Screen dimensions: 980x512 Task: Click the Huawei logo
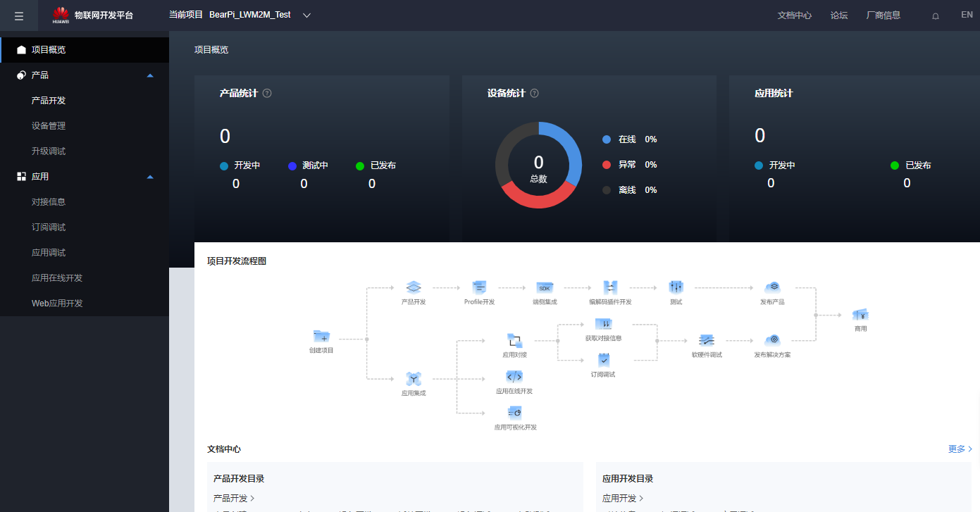[x=61, y=15]
